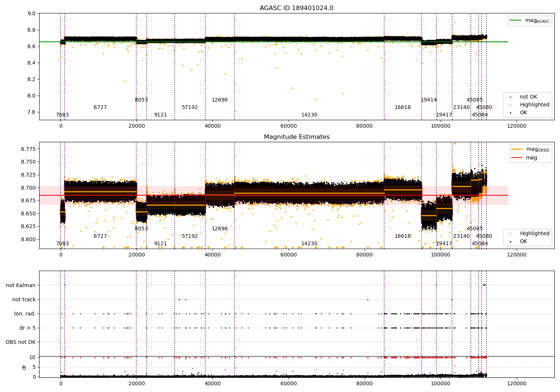Click the 'Ion. rad.' axis label
Viewport: 560px width, 392px height.
pyautogui.click(x=25, y=314)
